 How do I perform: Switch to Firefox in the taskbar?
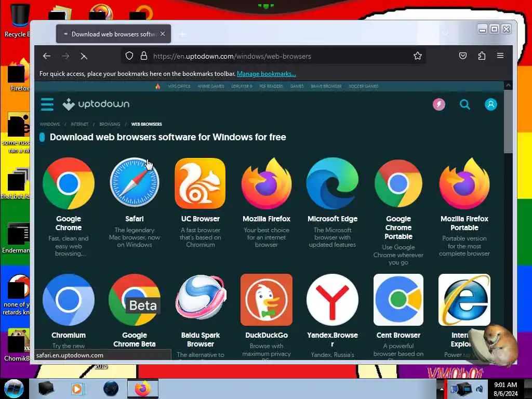(142, 389)
